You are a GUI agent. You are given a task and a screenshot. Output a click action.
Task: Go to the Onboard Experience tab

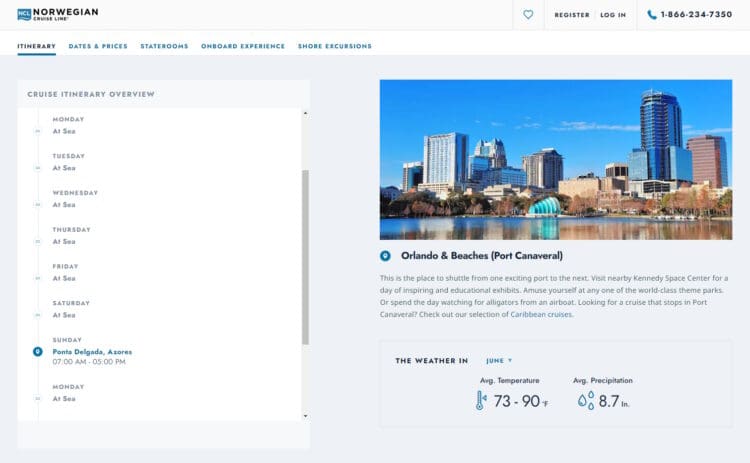(242, 46)
